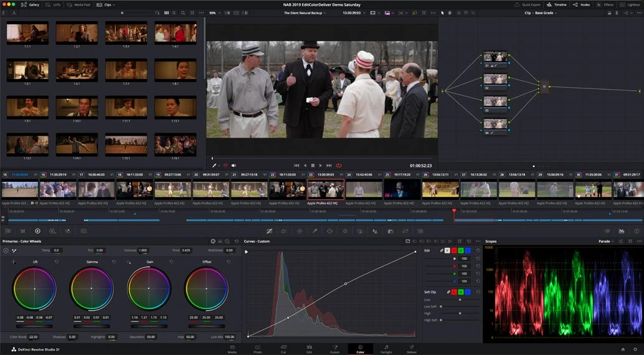Expand the Clips dropdown
This screenshot has height=355, width=644.
click(x=105, y=4)
